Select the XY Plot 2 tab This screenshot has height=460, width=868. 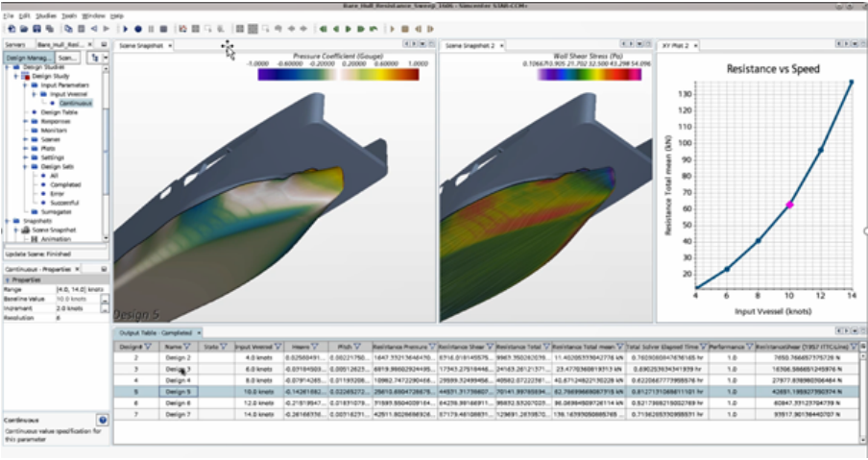tap(675, 45)
